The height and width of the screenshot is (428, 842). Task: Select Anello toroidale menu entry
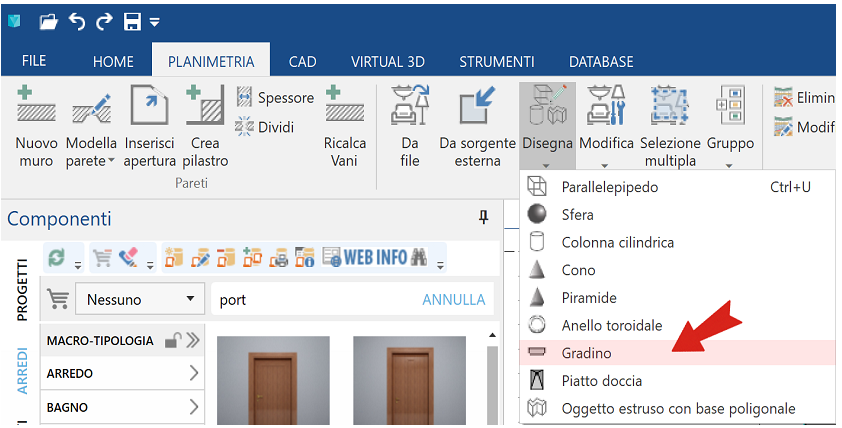678,325
